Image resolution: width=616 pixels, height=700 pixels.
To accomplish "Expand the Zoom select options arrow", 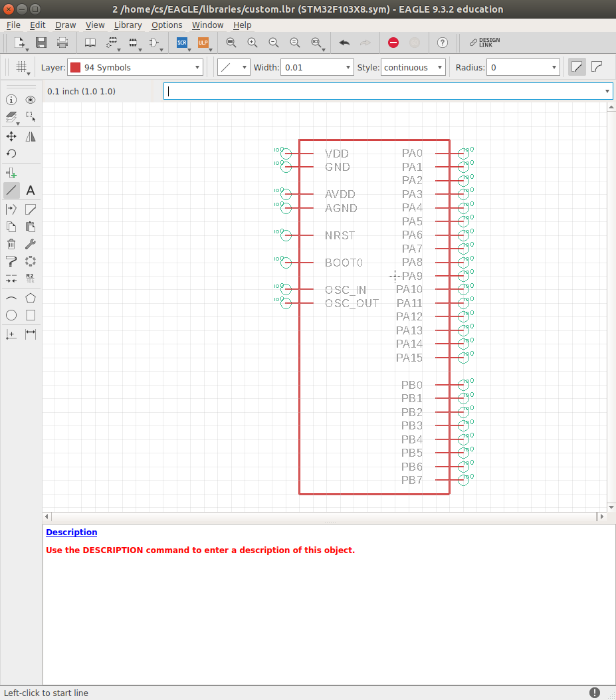I will tap(323, 50).
